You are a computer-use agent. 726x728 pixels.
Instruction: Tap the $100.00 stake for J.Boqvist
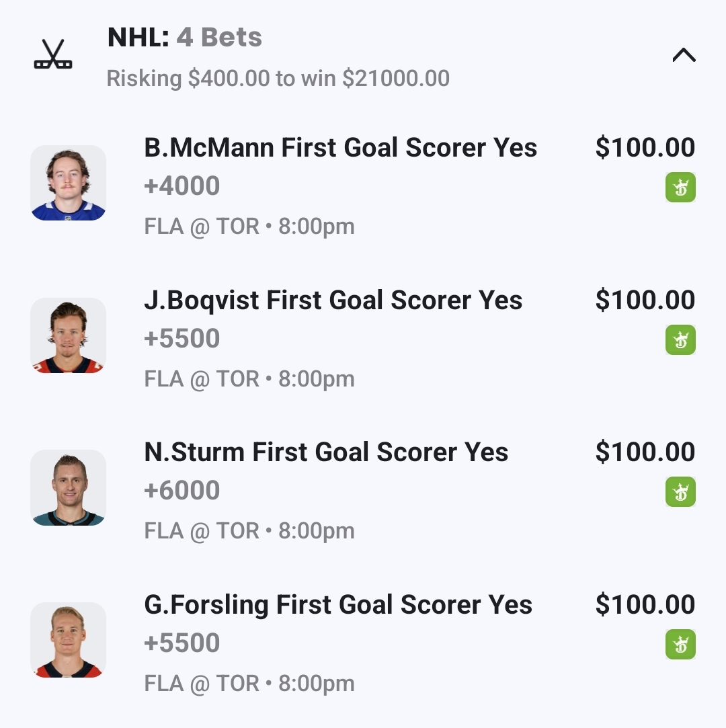click(x=645, y=300)
